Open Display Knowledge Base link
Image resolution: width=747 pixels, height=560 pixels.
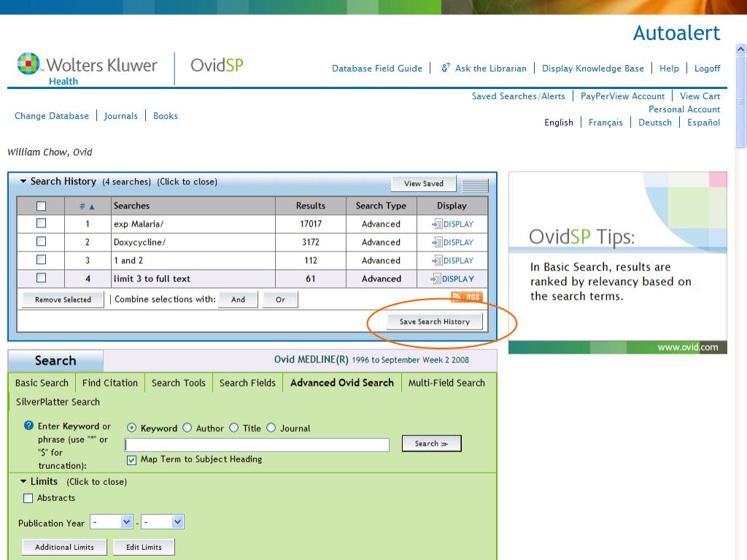click(x=592, y=68)
